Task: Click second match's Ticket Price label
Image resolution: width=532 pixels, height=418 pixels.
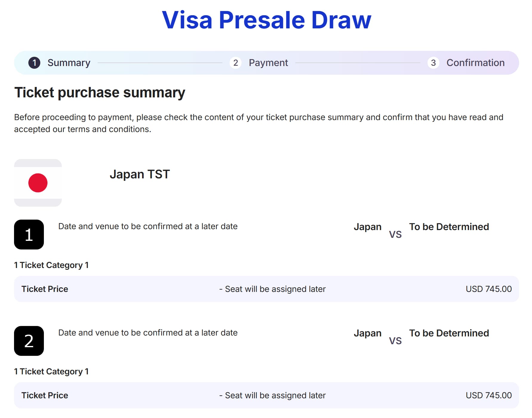Action: pyautogui.click(x=45, y=395)
